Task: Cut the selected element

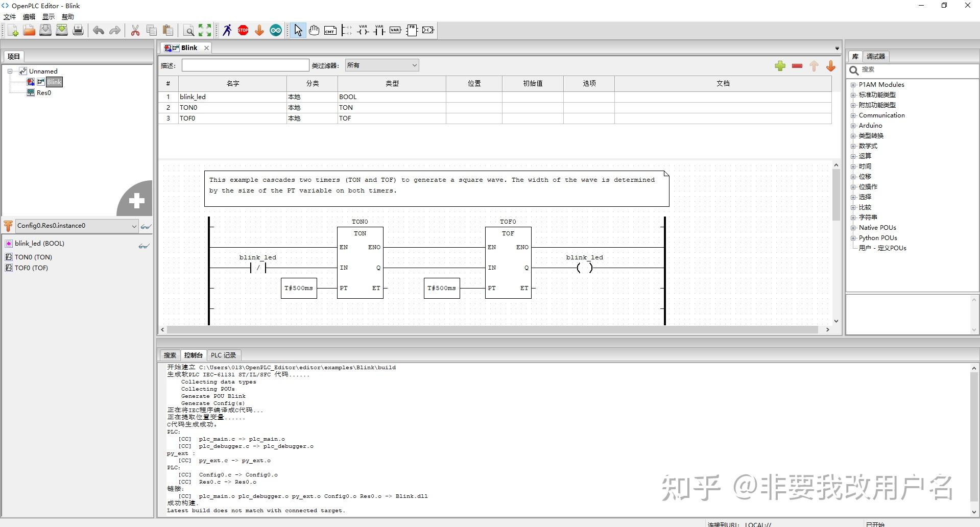Action: tap(135, 30)
